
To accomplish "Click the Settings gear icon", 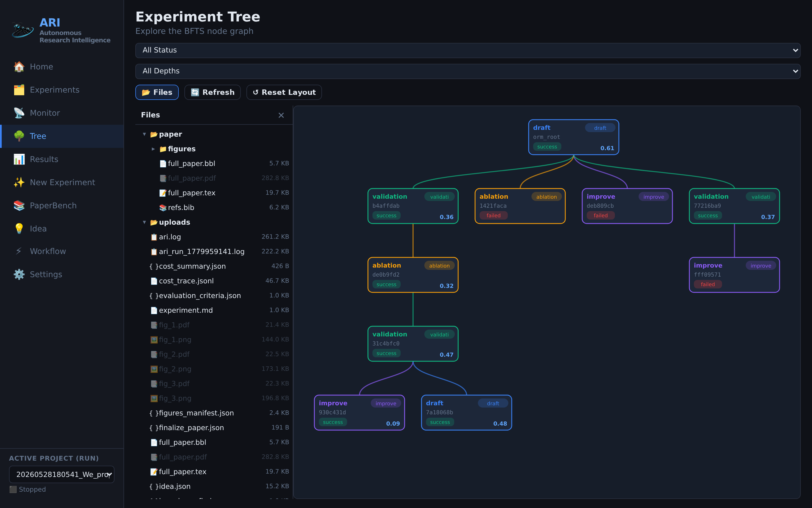I will [19, 275].
